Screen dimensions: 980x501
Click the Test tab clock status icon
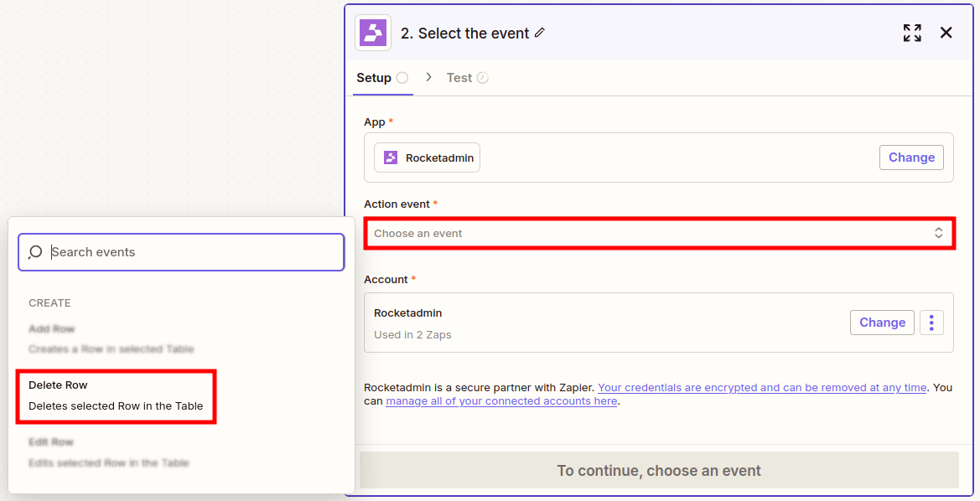click(483, 78)
